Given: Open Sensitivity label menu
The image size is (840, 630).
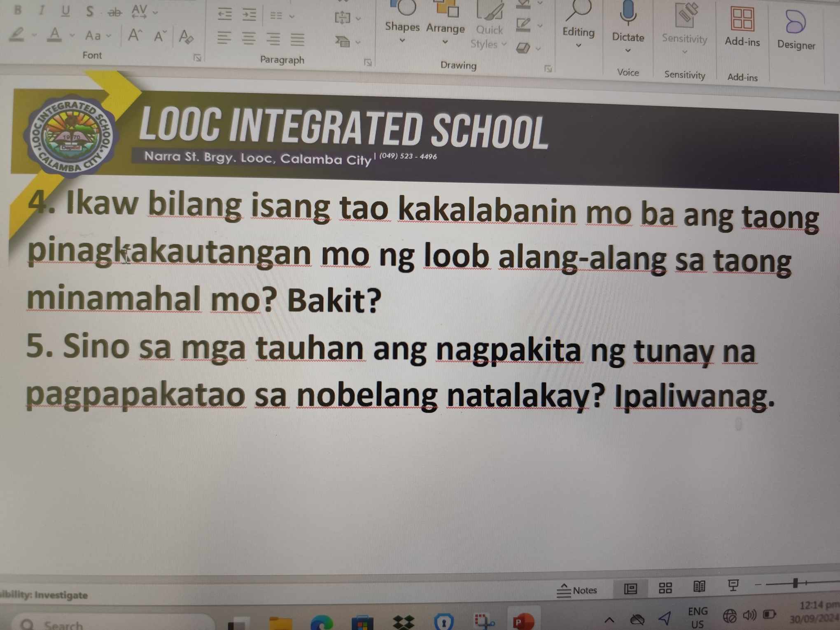Looking at the screenshot, I should pos(684,29).
